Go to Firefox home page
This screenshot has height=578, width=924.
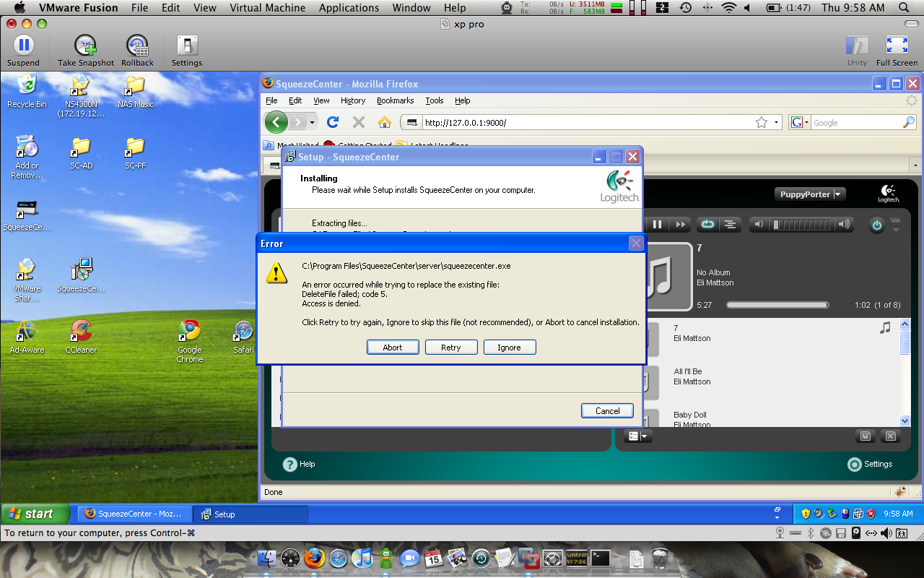point(385,122)
